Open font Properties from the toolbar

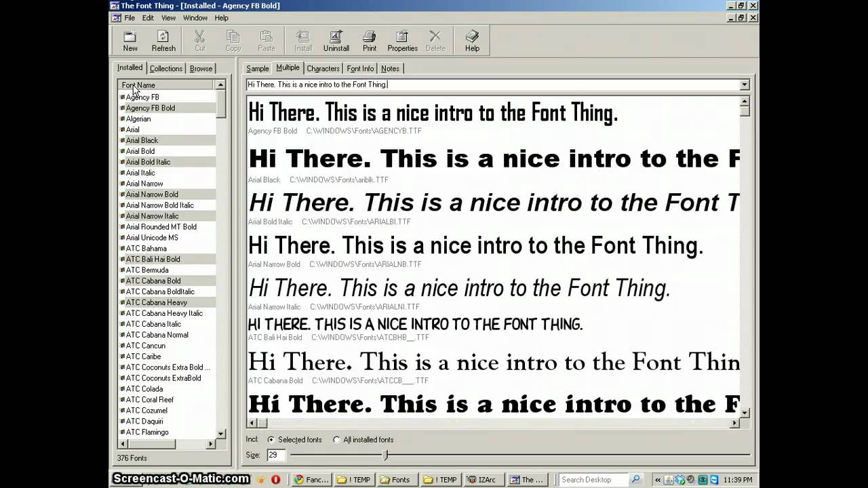click(x=403, y=41)
